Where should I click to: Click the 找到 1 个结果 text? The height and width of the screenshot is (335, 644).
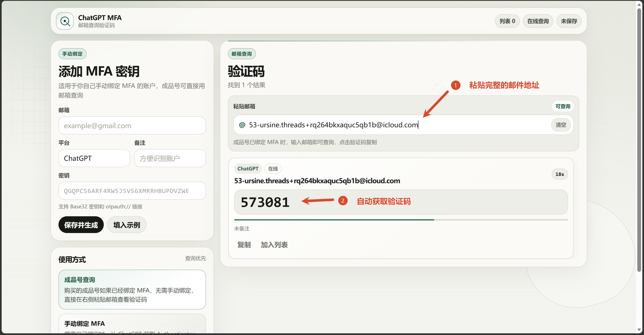tap(247, 85)
